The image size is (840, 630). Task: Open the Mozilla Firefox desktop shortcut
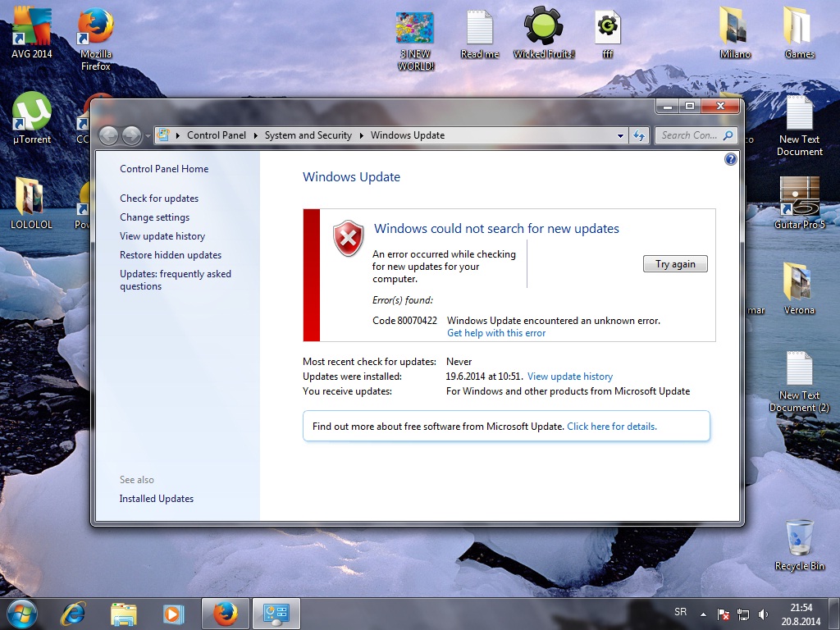point(95,38)
